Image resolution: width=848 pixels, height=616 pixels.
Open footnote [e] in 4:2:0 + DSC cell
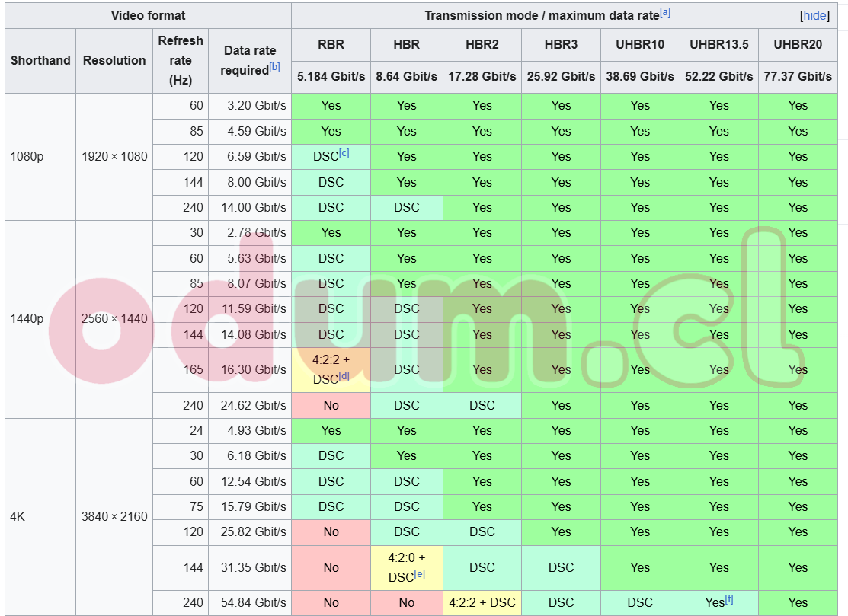point(420,574)
